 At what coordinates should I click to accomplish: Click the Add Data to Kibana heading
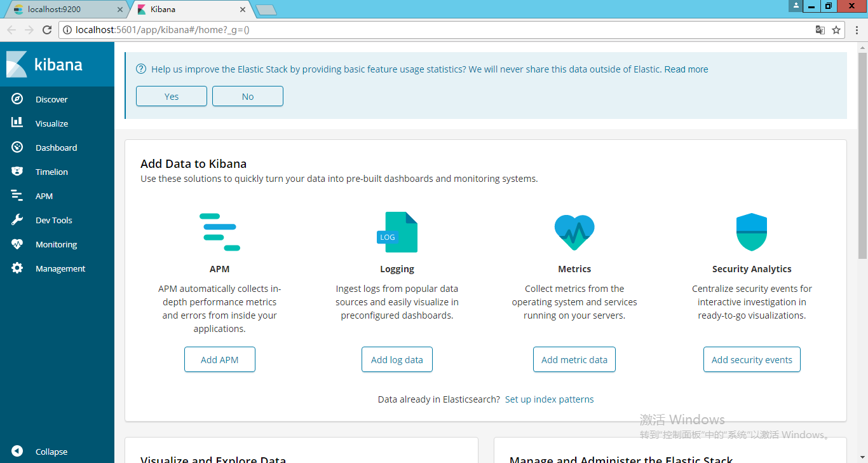tap(194, 163)
